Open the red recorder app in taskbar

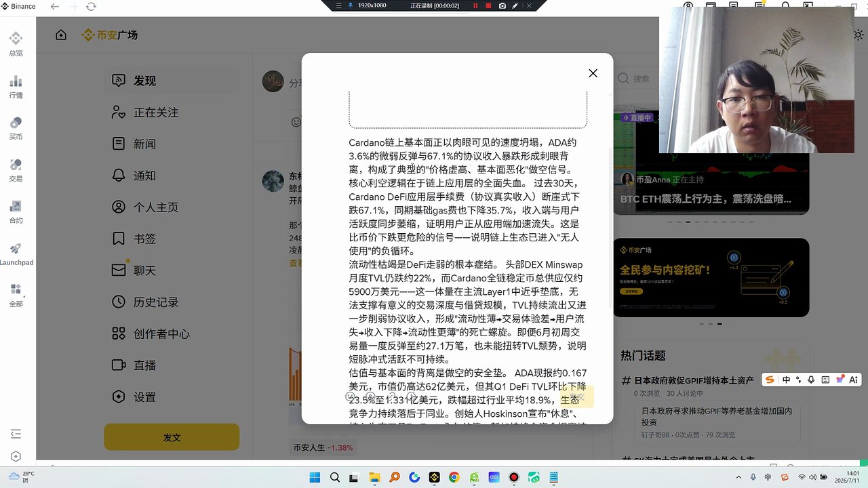(513, 478)
